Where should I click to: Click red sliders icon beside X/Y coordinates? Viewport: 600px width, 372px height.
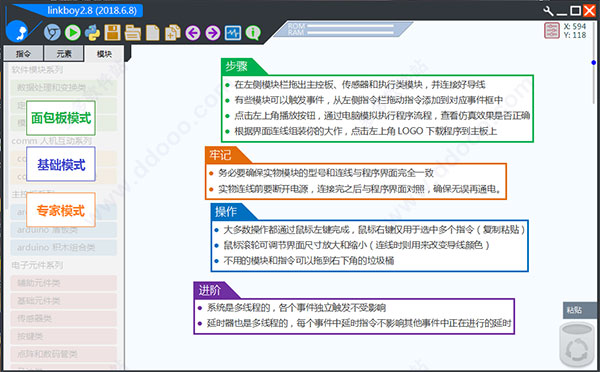pos(551,31)
